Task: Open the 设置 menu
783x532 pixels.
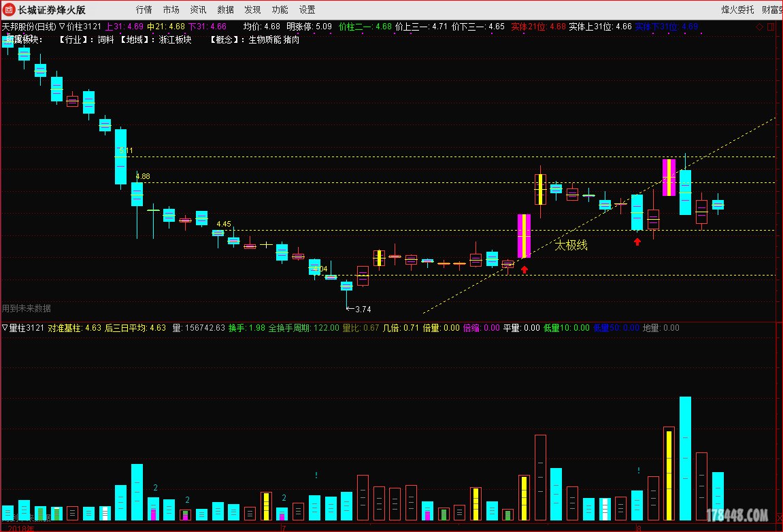Action: [x=307, y=10]
